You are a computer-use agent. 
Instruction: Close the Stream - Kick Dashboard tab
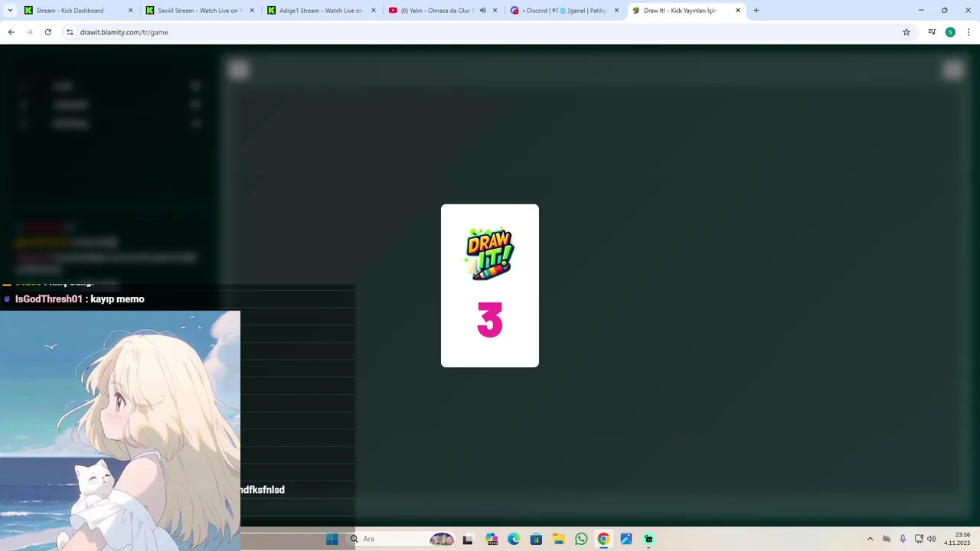pyautogui.click(x=130, y=11)
